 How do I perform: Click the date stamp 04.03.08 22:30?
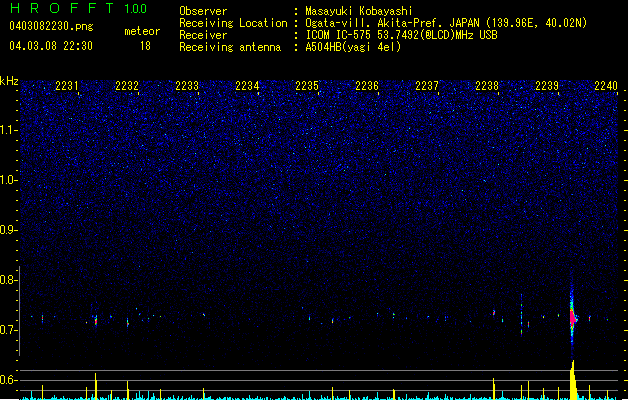tap(51, 46)
